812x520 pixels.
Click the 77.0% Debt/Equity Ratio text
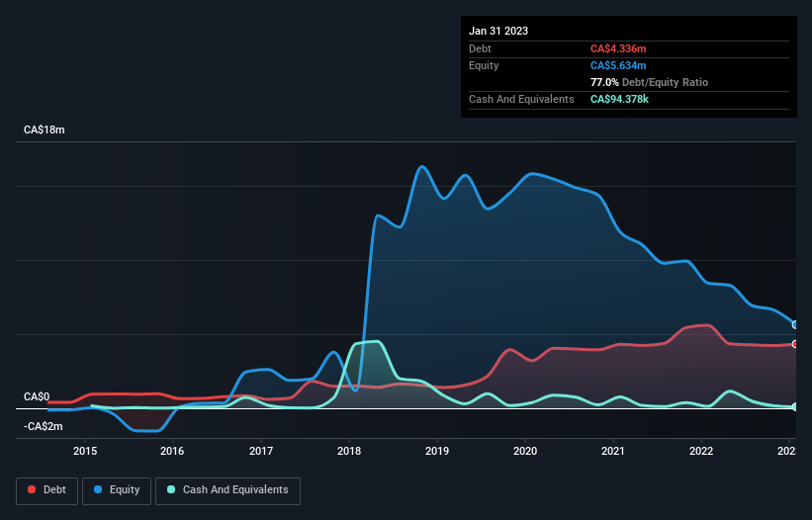(x=650, y=82)
